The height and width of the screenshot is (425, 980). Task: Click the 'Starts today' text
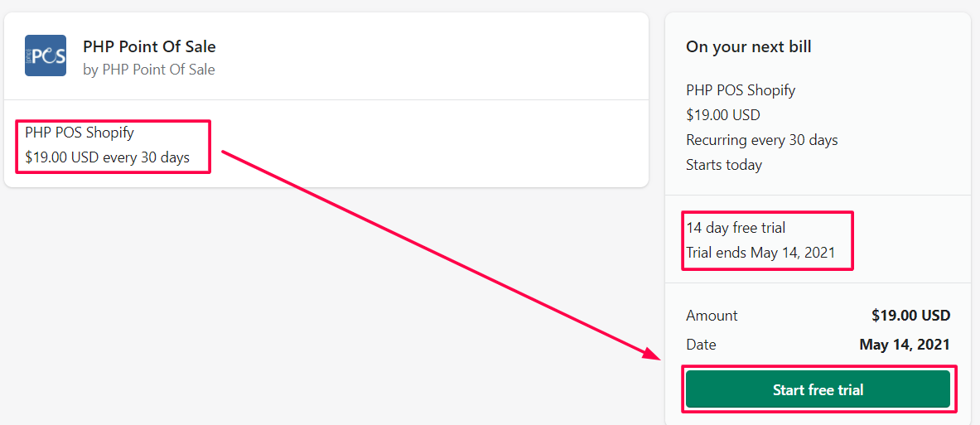click(x=723, y=165)
